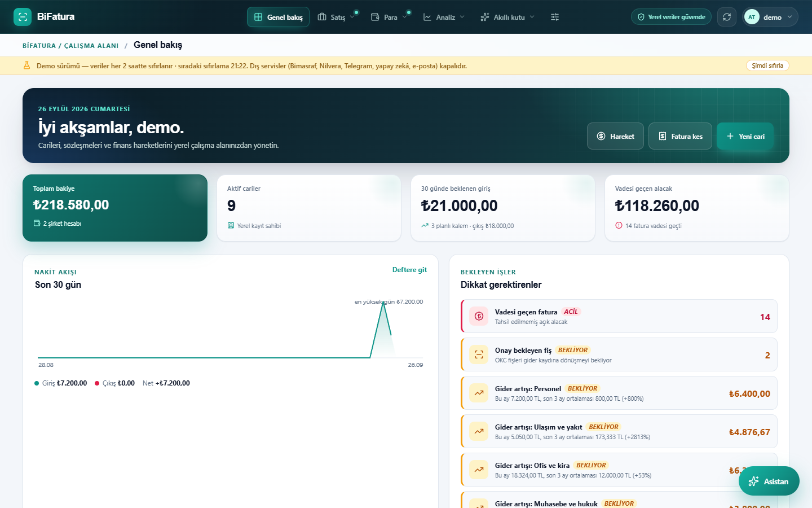Click the AT avatar circle

(752, 17)
